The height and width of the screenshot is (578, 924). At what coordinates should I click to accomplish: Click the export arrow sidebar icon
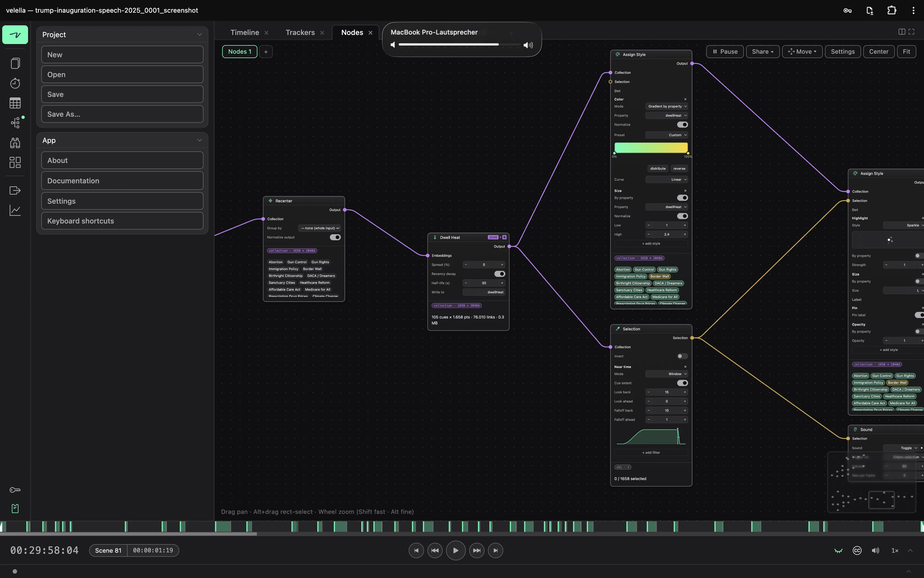[15, 190]
